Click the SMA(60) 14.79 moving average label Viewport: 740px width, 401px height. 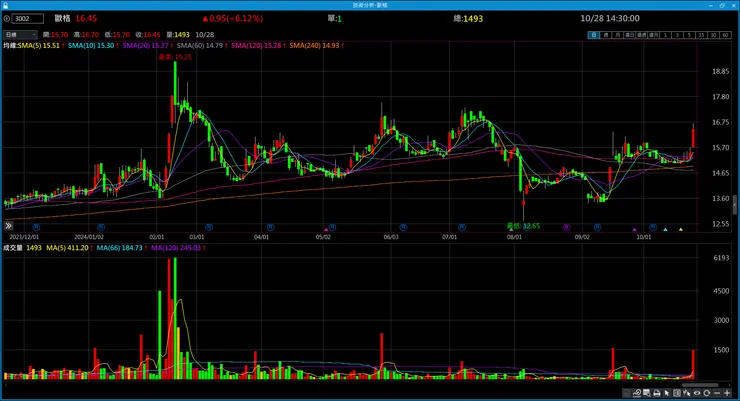[202, 45]
